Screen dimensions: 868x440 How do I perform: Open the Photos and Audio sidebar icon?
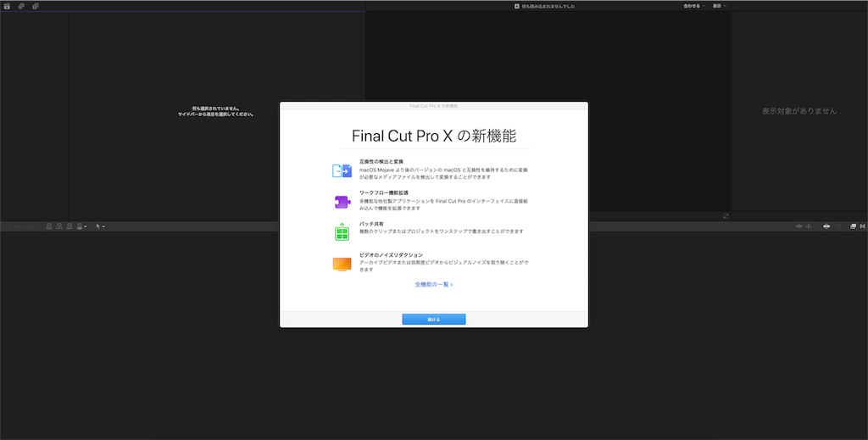[x=21, y=6]
